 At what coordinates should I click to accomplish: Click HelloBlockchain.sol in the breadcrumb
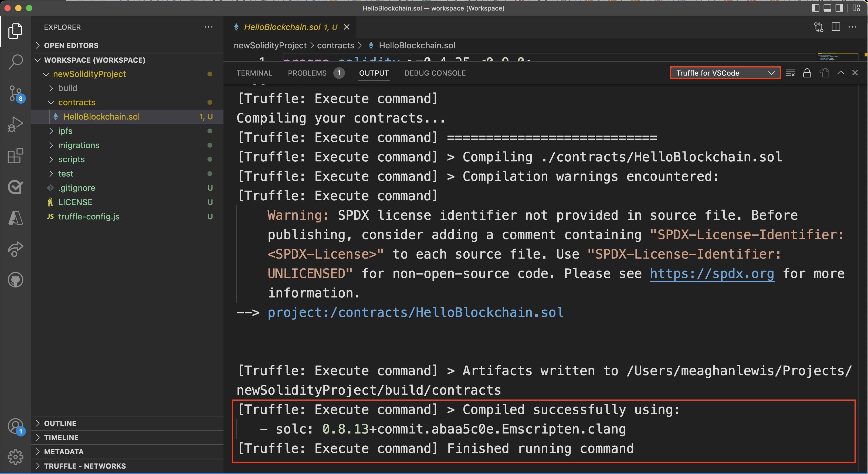(x=416, y=45)
